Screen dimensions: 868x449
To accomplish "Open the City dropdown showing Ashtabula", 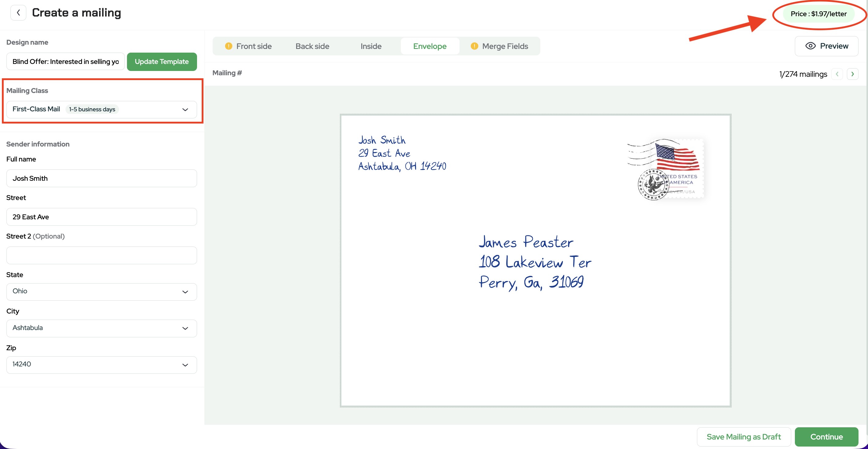I will pyautogui.click(x=101, y=328).
